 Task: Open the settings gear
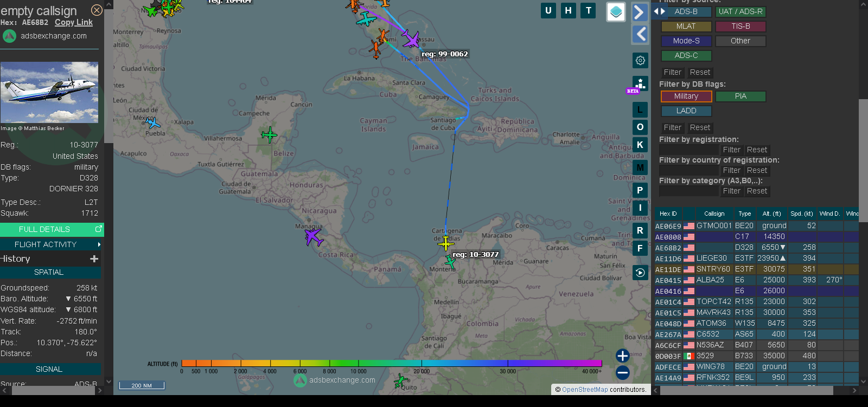click(640, 60)
